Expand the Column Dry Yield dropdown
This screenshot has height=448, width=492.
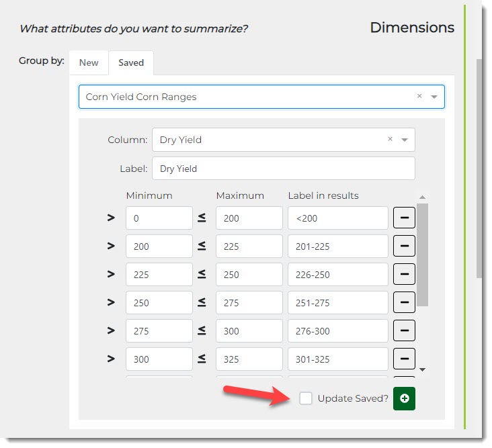point(405,140)
